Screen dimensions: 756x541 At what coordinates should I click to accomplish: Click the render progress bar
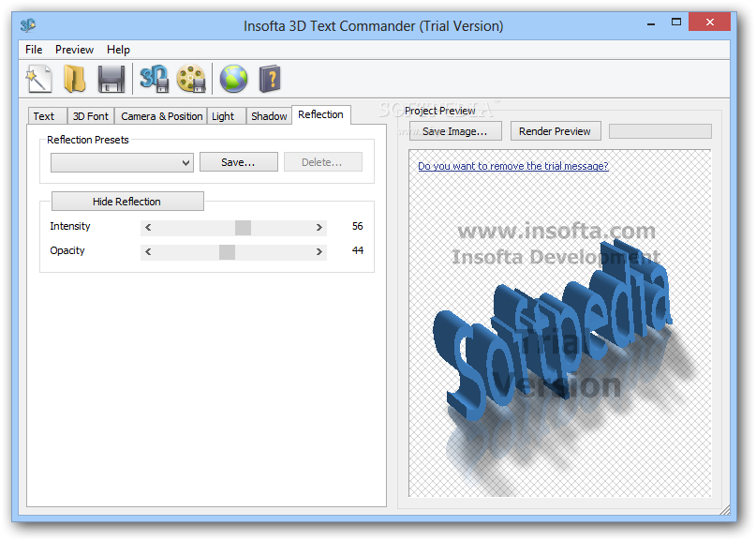(x=660, y=131)
